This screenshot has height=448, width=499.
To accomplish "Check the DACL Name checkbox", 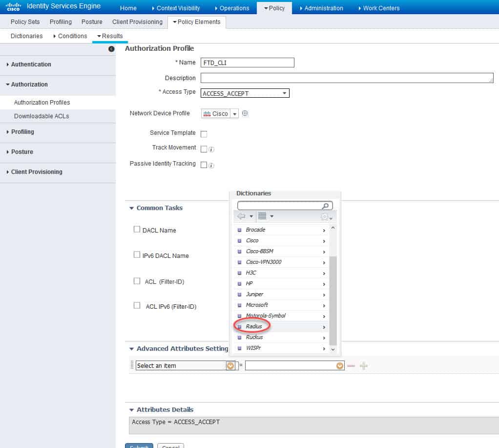I will (137, 229).
